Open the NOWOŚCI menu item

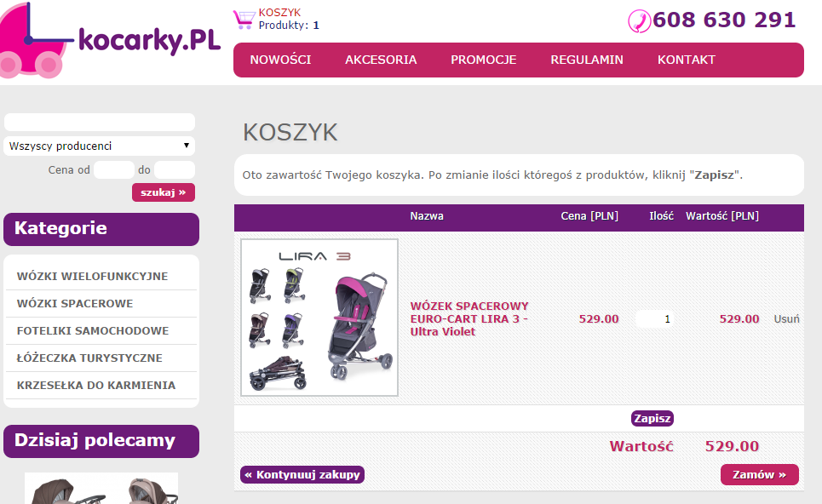coord(280,60)
